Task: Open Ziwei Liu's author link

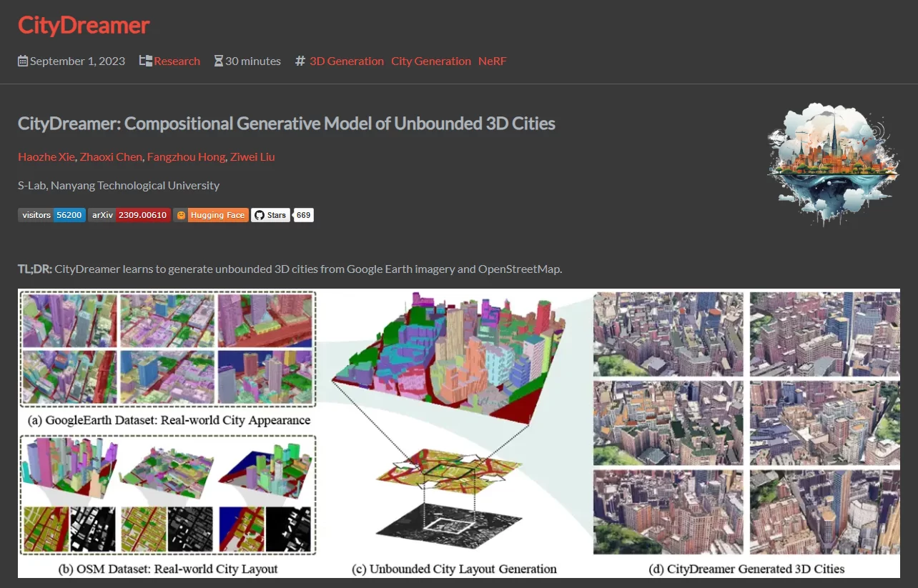Action: 252,156
